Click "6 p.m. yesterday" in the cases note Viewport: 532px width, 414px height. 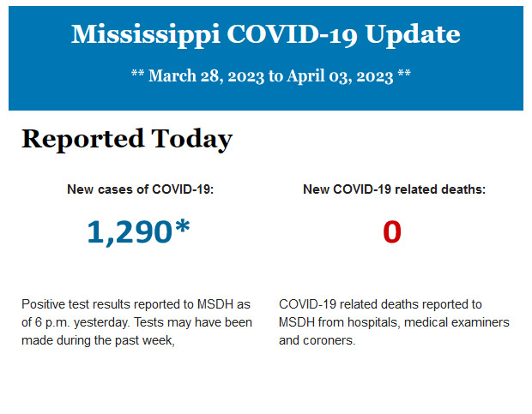pyautogui.click(x=81, y=322)
